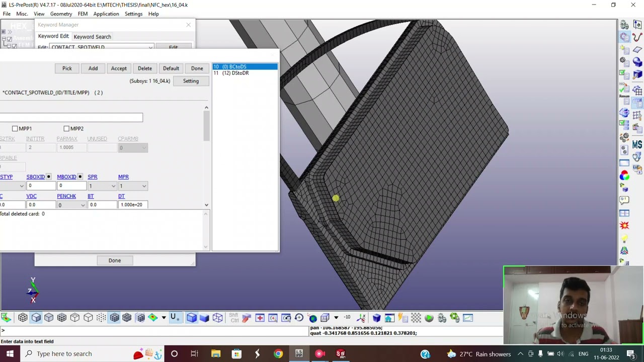Open File Explorer from taskbar

[x=216, y=353]
